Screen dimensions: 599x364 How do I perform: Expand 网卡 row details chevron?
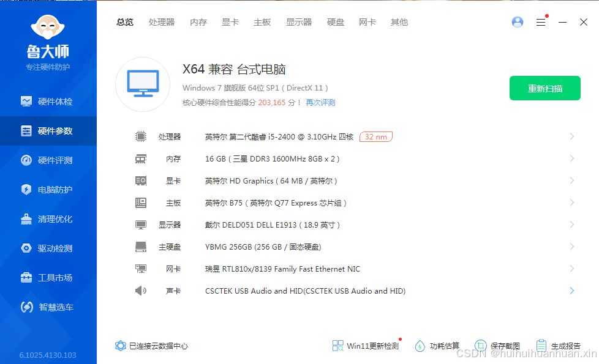[x=572, y=269]
